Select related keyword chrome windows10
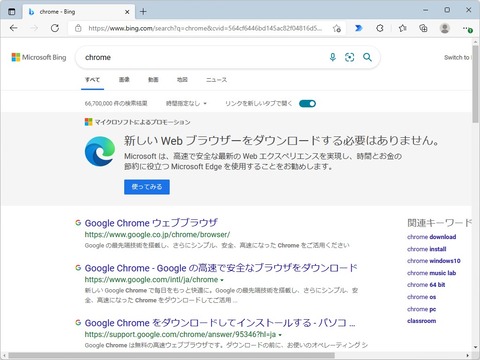This screenshot has height=360, width=480. (434, 261)
